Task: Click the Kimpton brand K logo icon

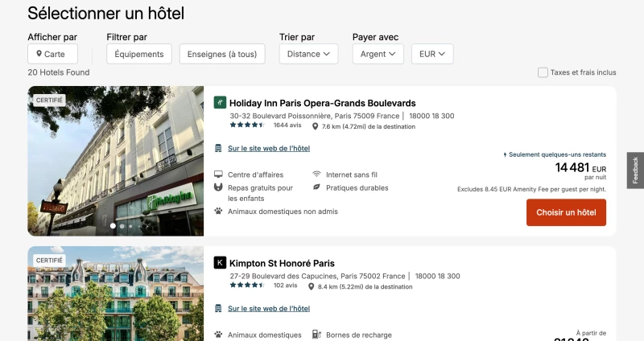Action: pos(220,263)
